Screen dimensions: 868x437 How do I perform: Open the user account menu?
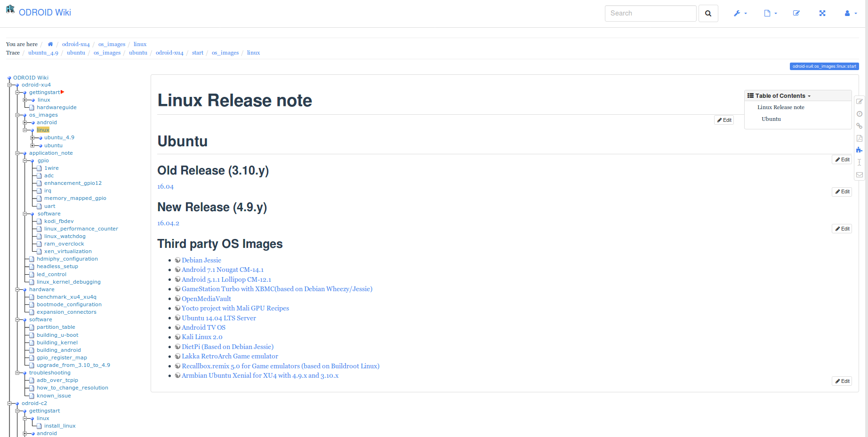click(850, 14)
